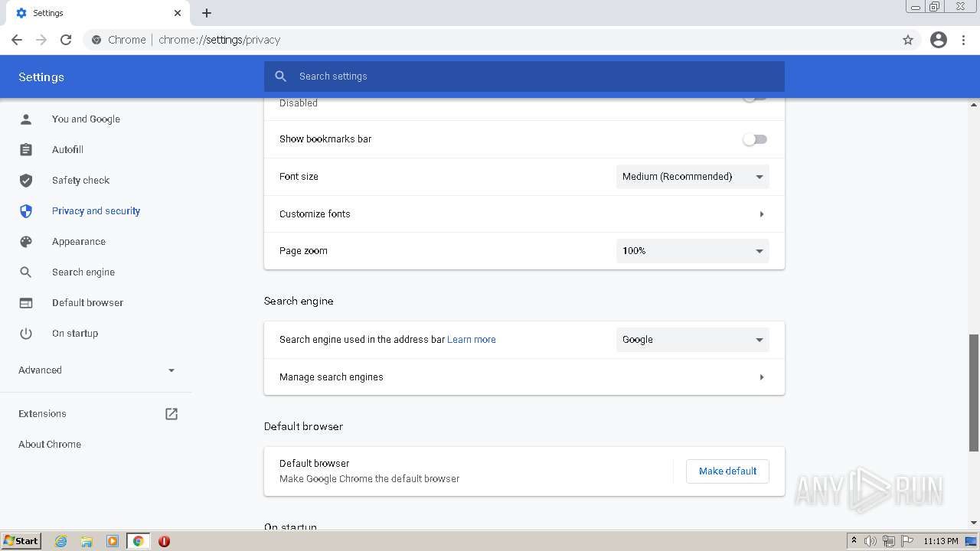Open Extensions from the sidebar
This screenshot has height=551, width=980.
(x=42, y=413)
